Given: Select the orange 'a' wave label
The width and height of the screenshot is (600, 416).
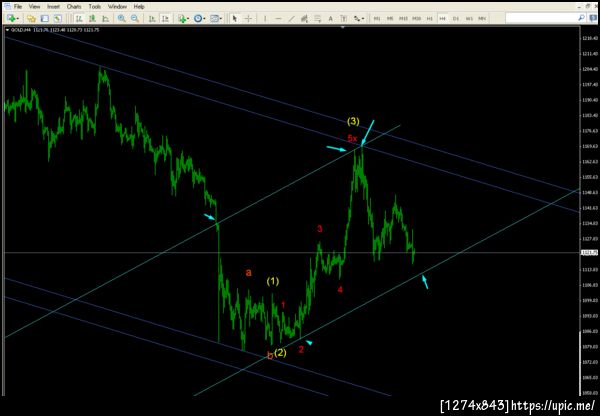Looking at the screenshot, I should click(x=248, y=272).
